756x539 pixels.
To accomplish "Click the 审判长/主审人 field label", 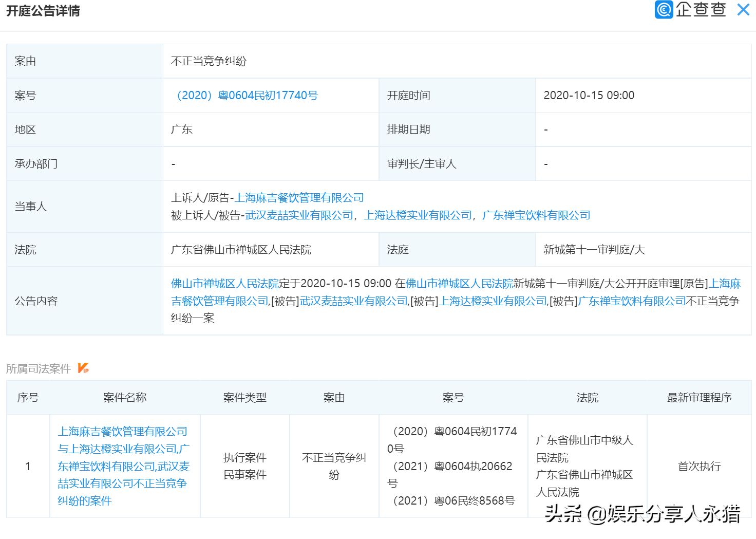I will (422, 164).
